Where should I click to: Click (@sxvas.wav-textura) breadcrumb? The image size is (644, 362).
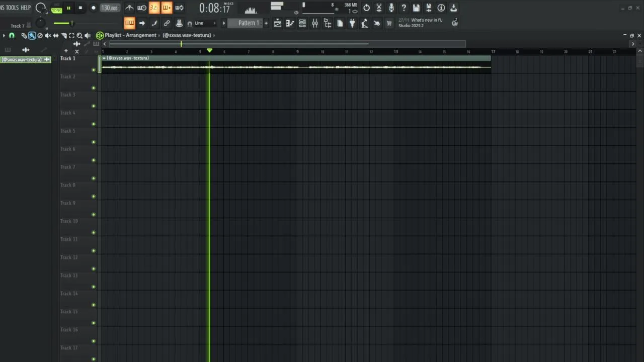tap(187, 35)
